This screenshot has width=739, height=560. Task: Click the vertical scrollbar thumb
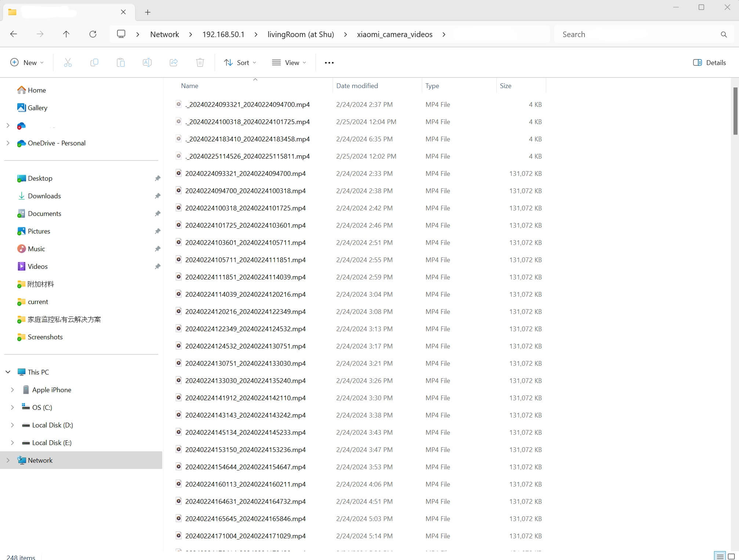(x=735, y=111)
